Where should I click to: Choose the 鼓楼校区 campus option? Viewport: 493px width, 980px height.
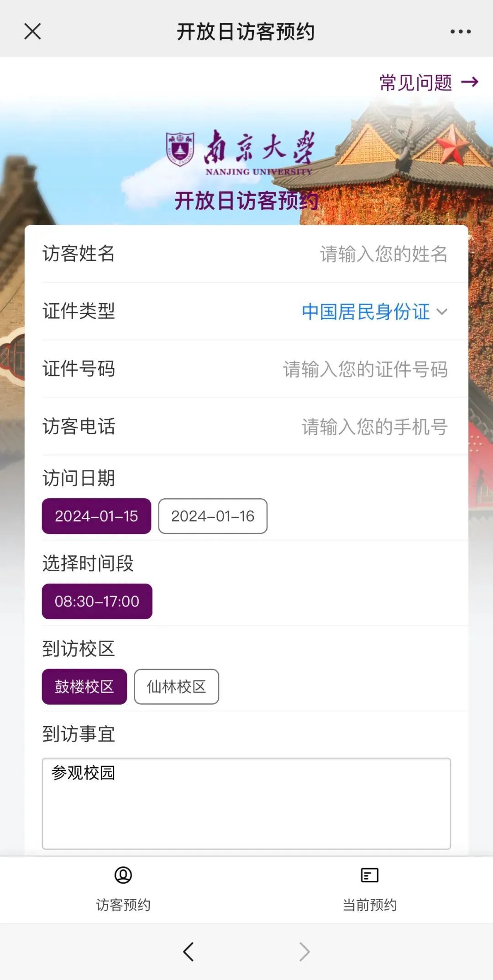[84, 686]
